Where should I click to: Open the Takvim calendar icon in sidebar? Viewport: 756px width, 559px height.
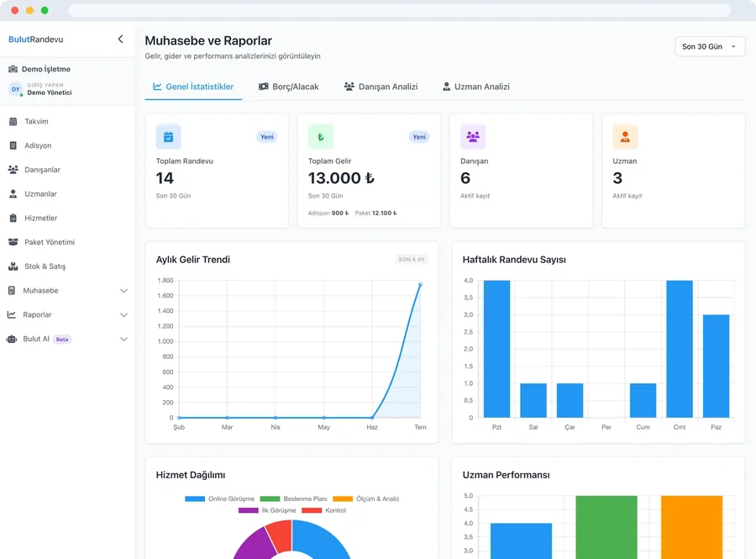13,122
